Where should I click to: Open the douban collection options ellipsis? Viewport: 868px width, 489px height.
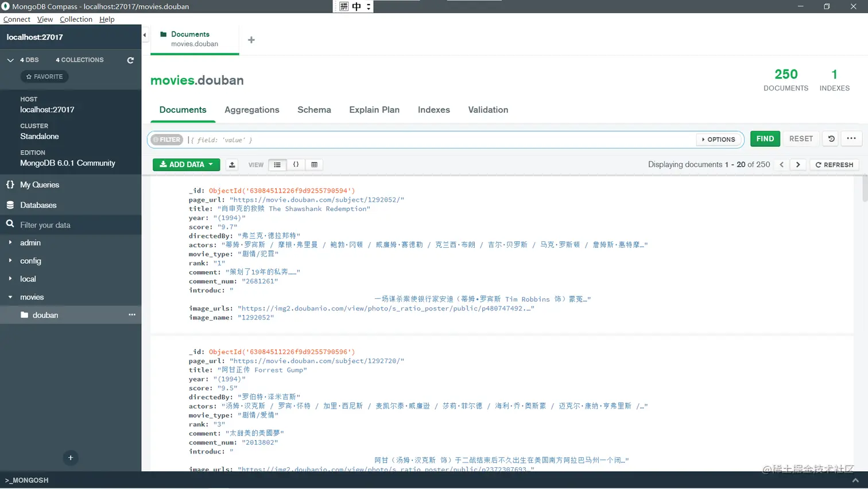tap(132, 315)
